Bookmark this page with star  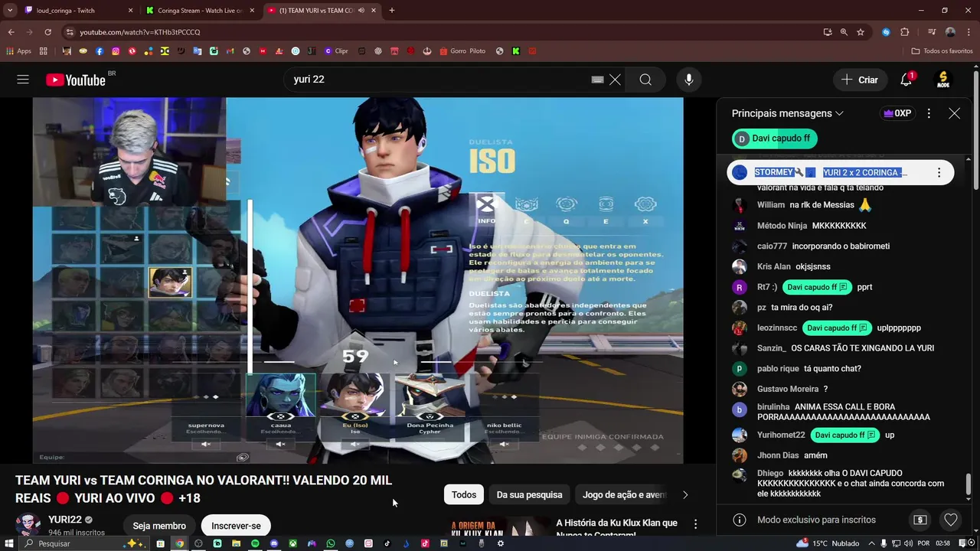point(861,32)
